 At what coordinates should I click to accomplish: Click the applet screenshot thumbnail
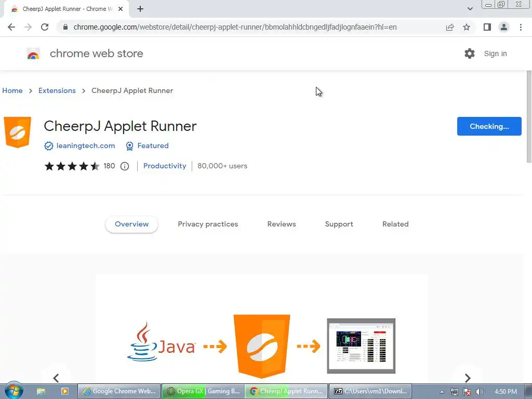coord(361,345)
